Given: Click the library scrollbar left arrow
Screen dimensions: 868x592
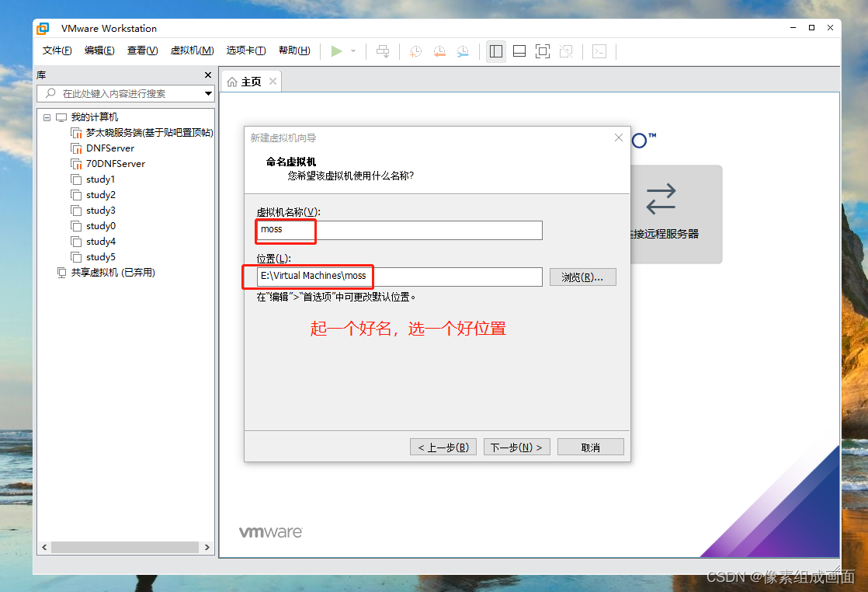Looking at the screenshot, I should point(44,547).
